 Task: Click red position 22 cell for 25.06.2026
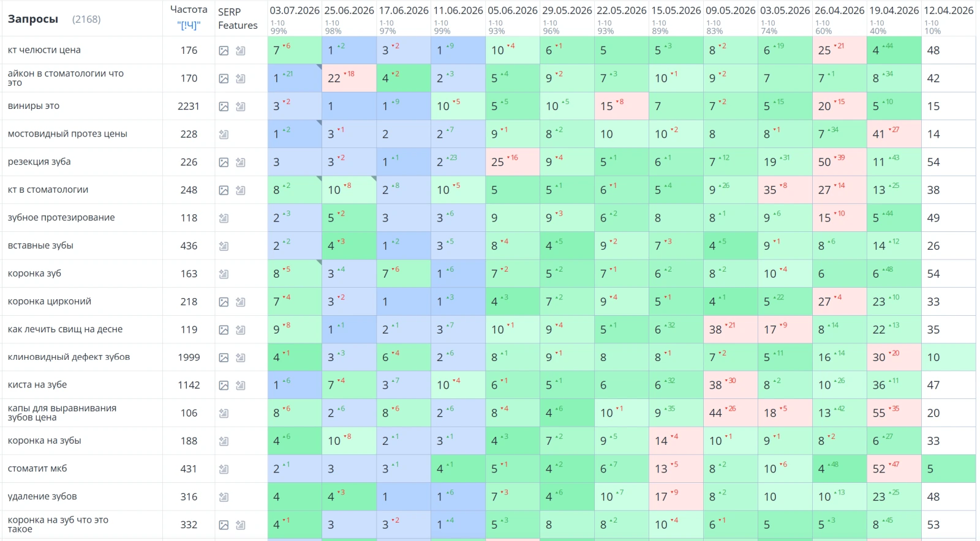pyautogui.click(x=349, y=78)
